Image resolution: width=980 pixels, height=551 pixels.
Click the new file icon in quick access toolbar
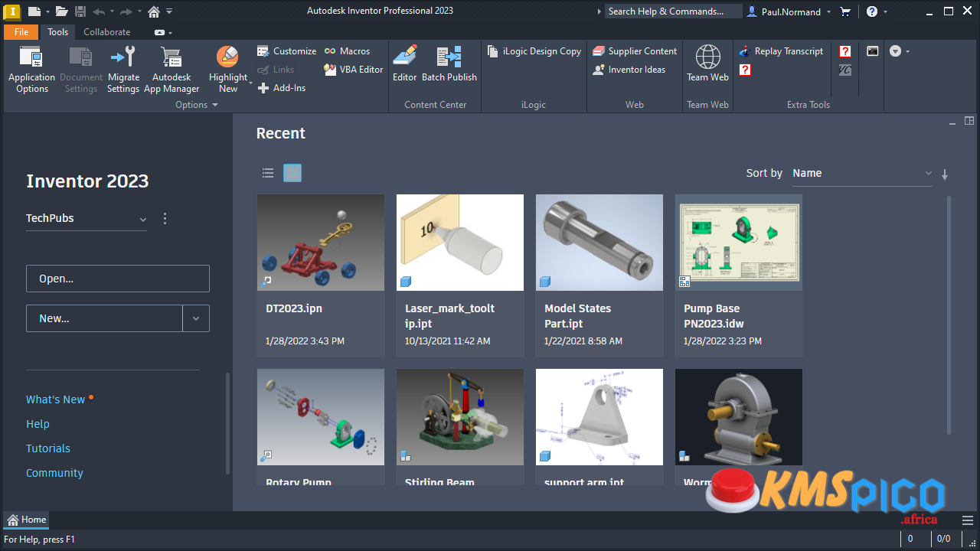coord(34,11)
